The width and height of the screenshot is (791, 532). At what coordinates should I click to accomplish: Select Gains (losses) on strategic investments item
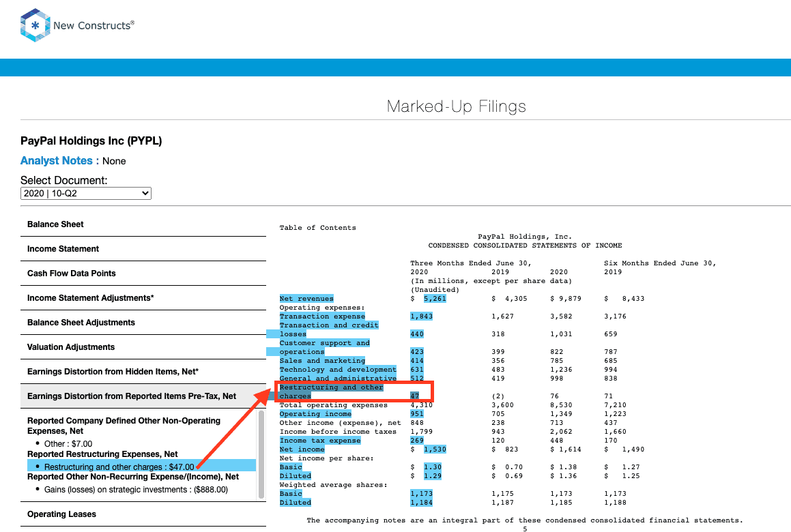coord(136,490)
